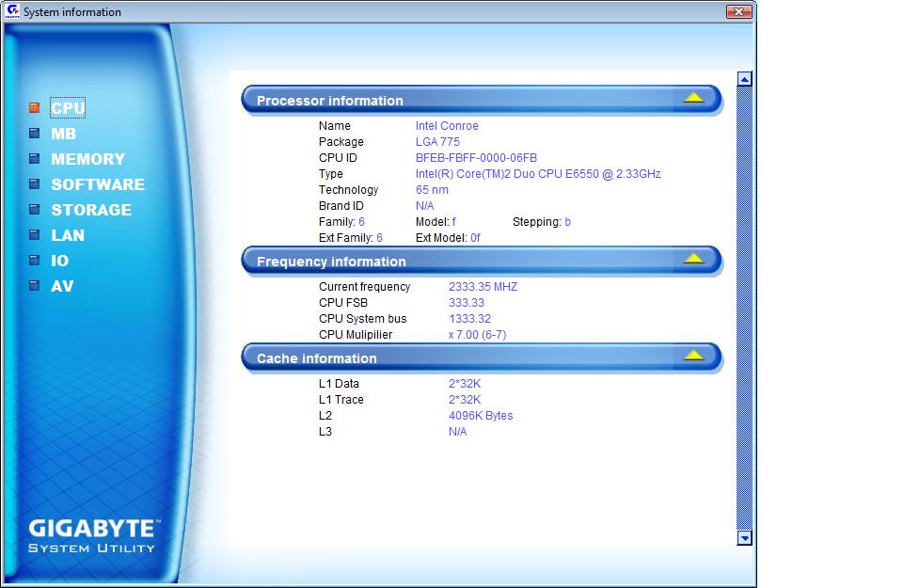Select the SOFTWARE menu entry
Screen dimensions: 903x588
[98, 185]
